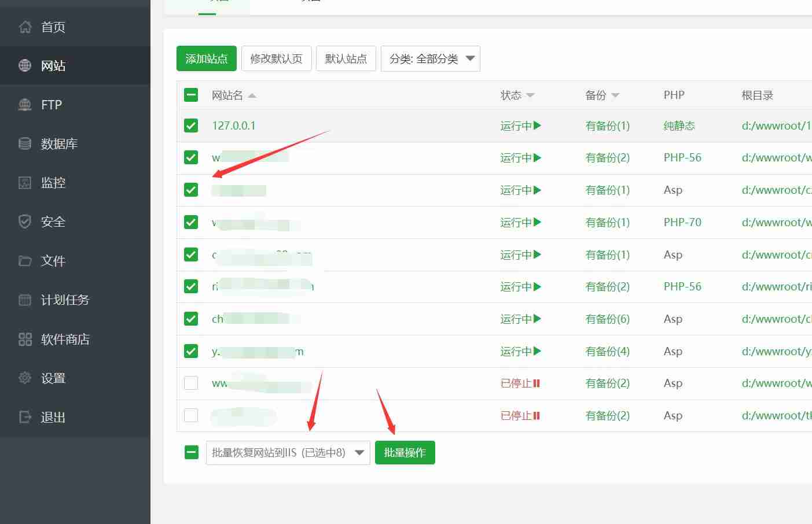Open the 127.0.0.1 site link
This screenshot has height=524, width=812.
pyautogui.click(x=233, y=125)
